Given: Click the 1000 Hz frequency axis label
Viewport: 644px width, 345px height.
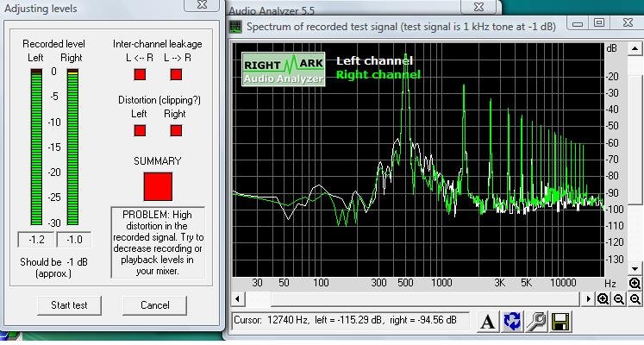Looking at the screenshot, I should click(x=441, y=283).
